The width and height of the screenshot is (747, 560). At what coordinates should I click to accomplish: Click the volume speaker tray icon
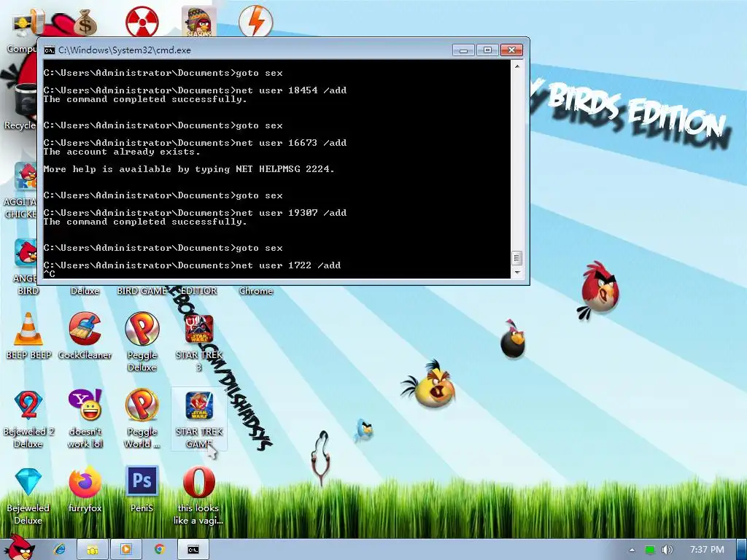667,550
